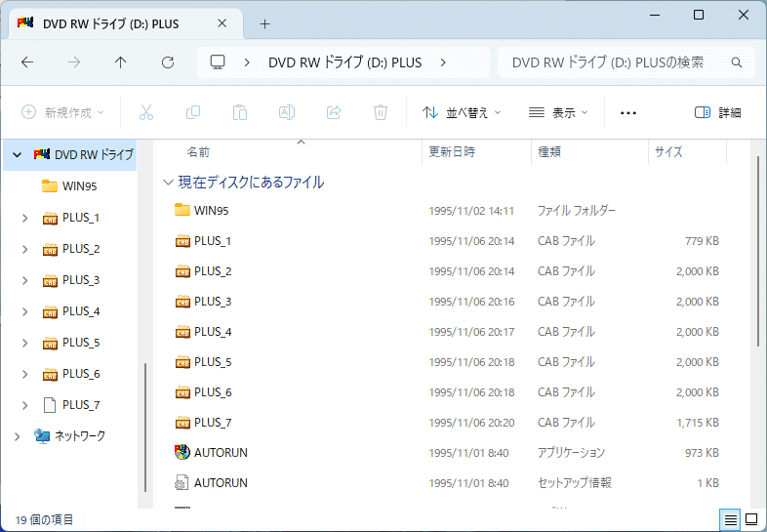This screenshot has width=767, height=532.
Task: Maximize the Explorer window
Action: [x=699, y=16]
